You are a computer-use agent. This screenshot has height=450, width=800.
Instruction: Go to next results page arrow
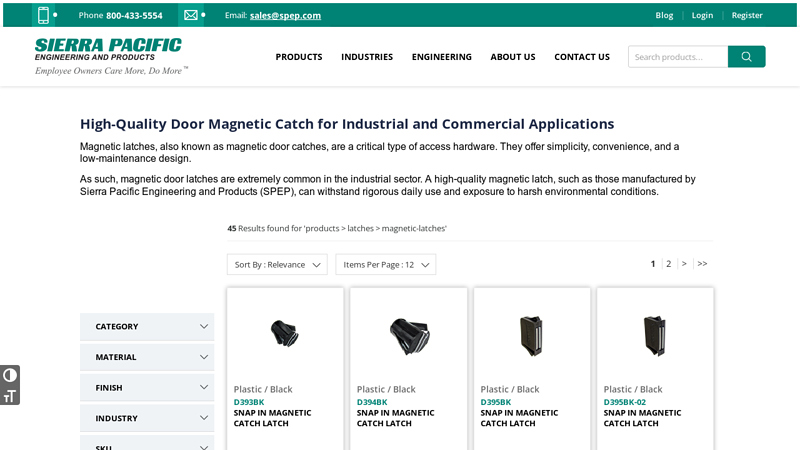684,264
